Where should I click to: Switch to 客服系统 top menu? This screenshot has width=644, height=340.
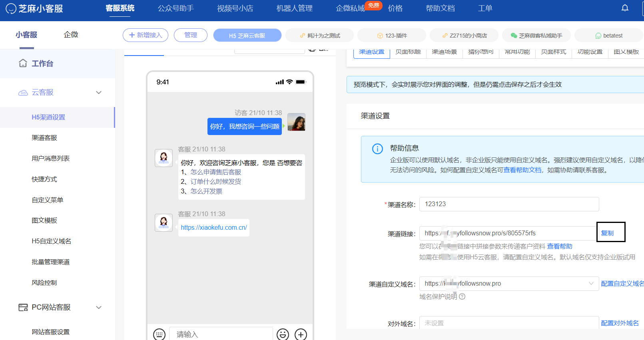(x=120, y=8)
